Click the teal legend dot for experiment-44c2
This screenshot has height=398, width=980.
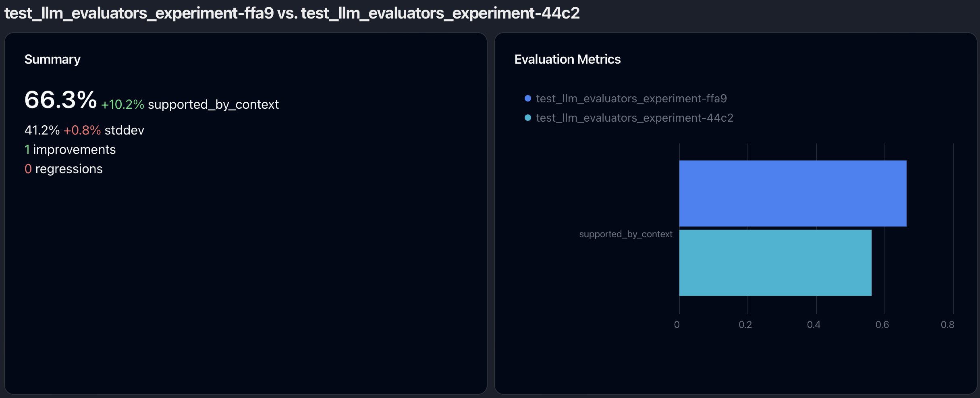pos(527,117)
